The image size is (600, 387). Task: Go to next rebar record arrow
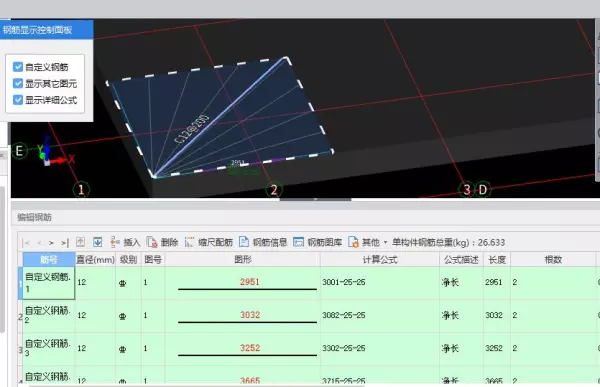point(52,242)
